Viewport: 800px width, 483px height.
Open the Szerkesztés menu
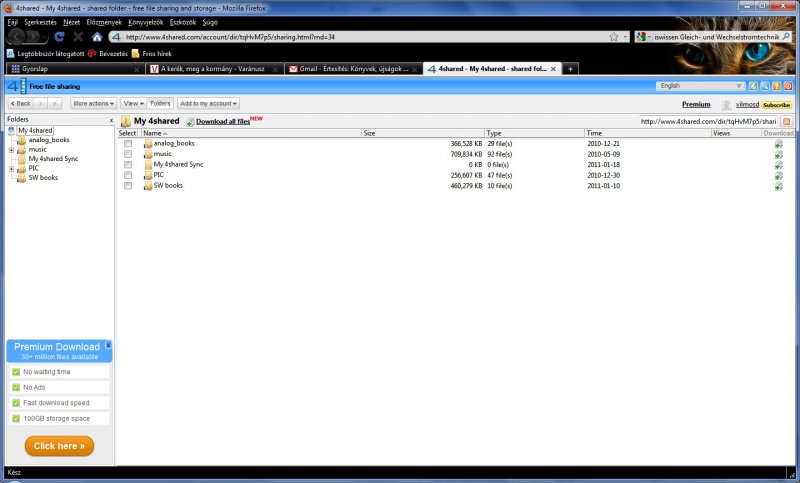click(40, 22)
